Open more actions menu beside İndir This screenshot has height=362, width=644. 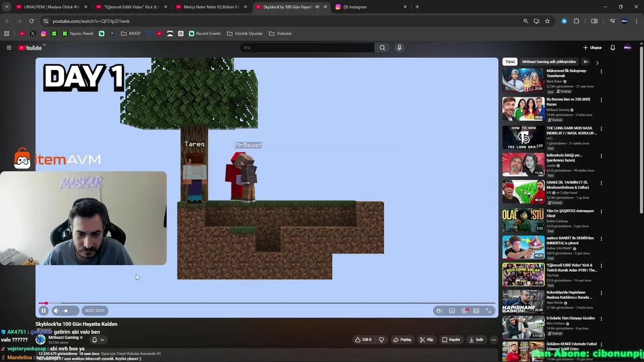pos(494,340)
